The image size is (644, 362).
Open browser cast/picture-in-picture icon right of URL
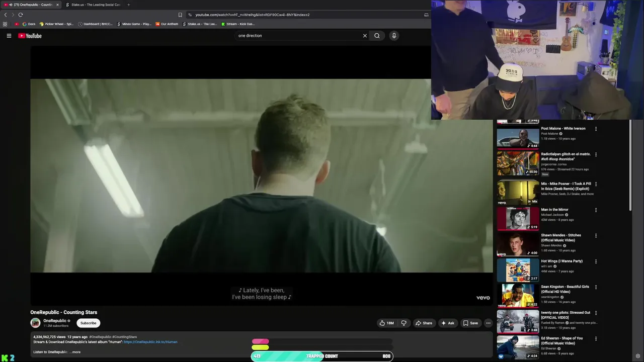(426, 15)
